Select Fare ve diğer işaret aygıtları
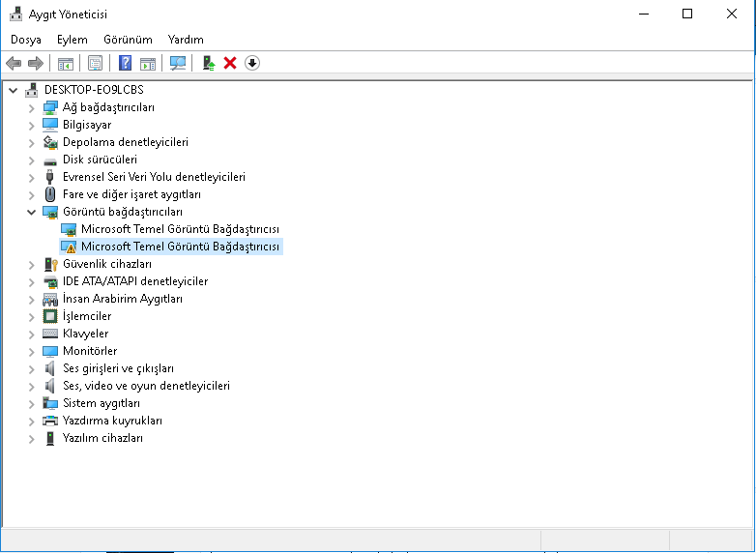 (131, 194)
